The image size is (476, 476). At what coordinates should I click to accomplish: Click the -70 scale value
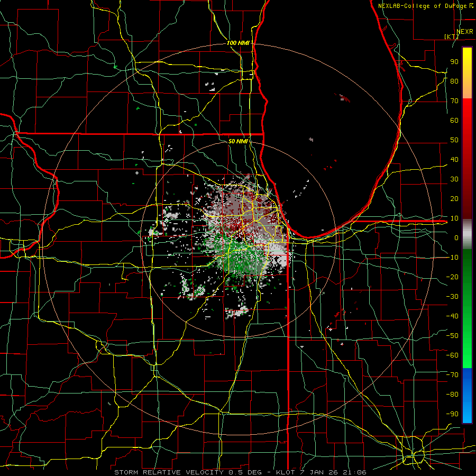452,375
